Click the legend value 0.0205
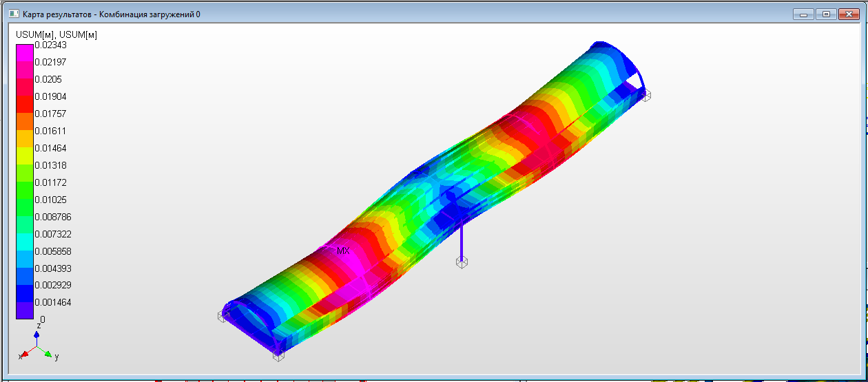 (48, 79)
